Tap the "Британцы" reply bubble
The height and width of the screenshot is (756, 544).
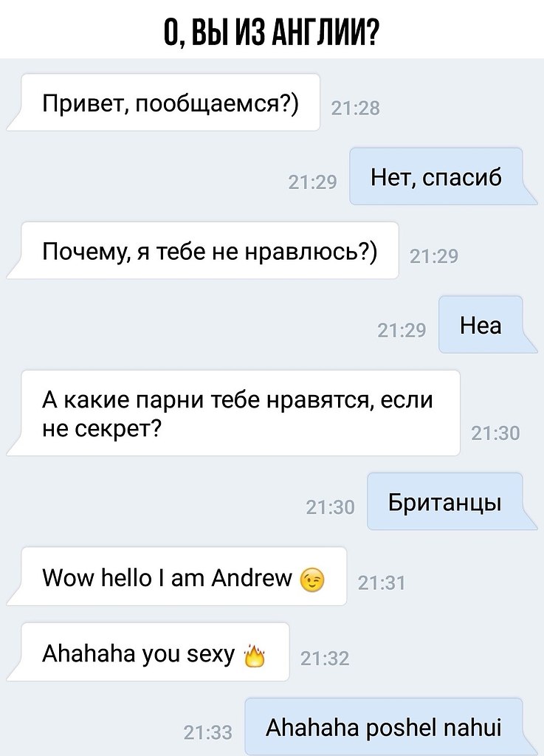point(445,501)
